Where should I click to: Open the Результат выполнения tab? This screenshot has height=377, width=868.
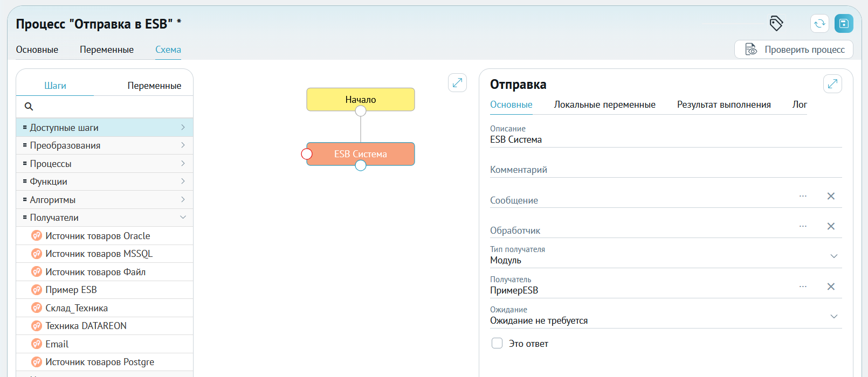(724, 104)
